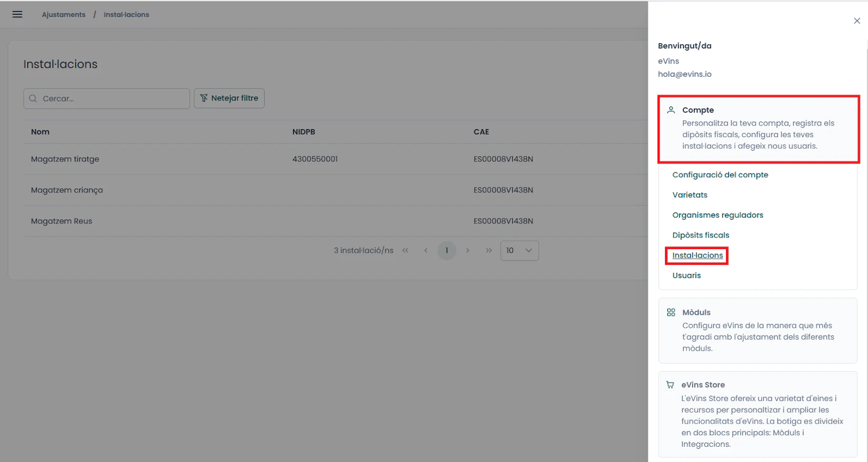Click the previous page chevron
868x462 pixels.
pyautogui.click(x=426, y=251)
